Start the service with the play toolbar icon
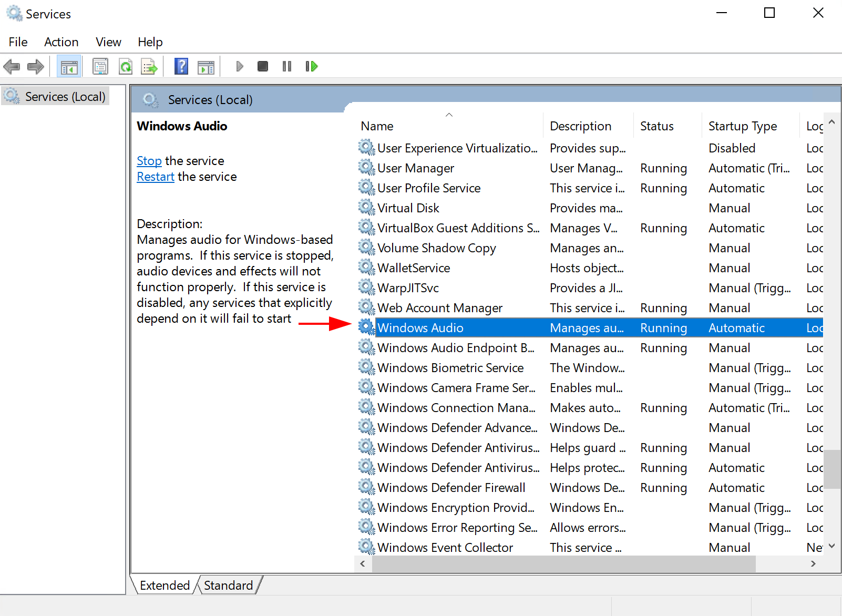 coord(240,66)
